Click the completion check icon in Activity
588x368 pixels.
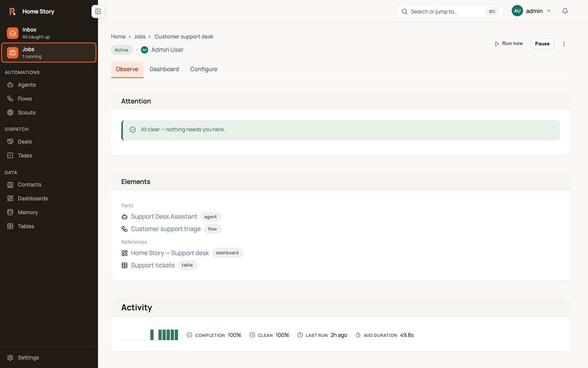pos(189,335)
